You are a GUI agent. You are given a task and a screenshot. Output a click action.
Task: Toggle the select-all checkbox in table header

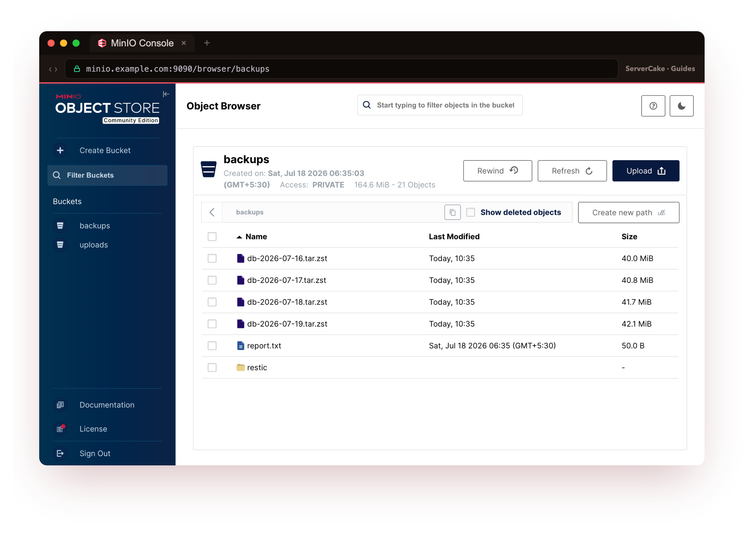[x=212, y=237]
